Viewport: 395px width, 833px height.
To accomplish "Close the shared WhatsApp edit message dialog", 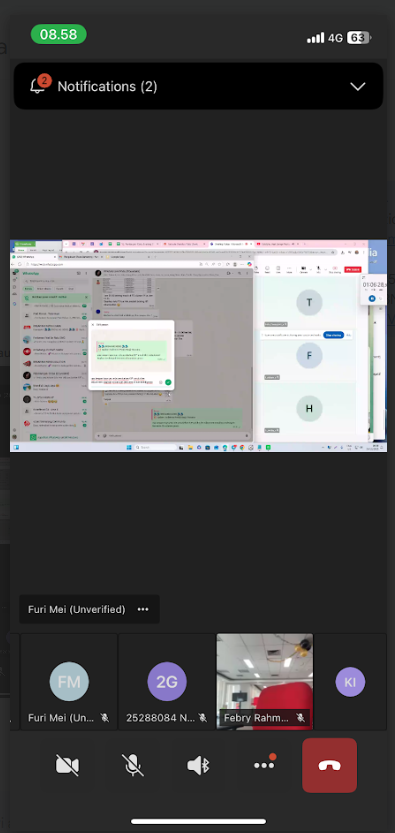I will point(92,324).
